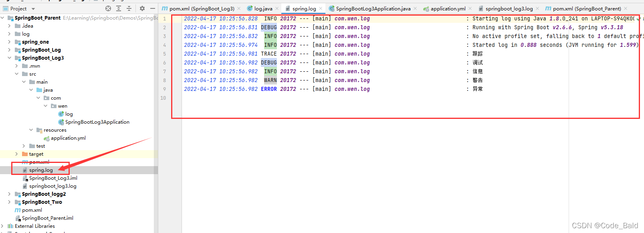644x233 pixels.
Task: Close the springboot_log3.log tab
Action: 537,8
